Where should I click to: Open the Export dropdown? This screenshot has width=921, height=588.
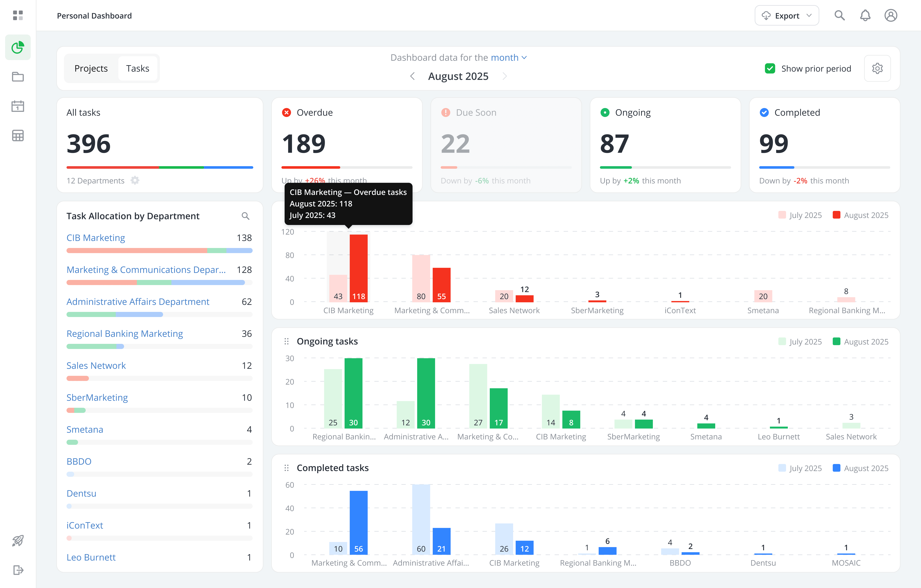(786, 16)
